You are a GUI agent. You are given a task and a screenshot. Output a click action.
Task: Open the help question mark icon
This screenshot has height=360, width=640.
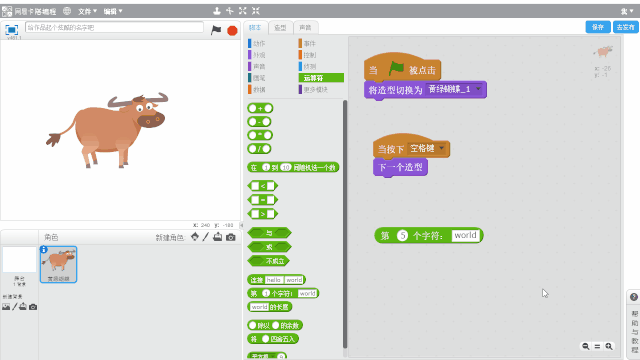click(634, 297)
